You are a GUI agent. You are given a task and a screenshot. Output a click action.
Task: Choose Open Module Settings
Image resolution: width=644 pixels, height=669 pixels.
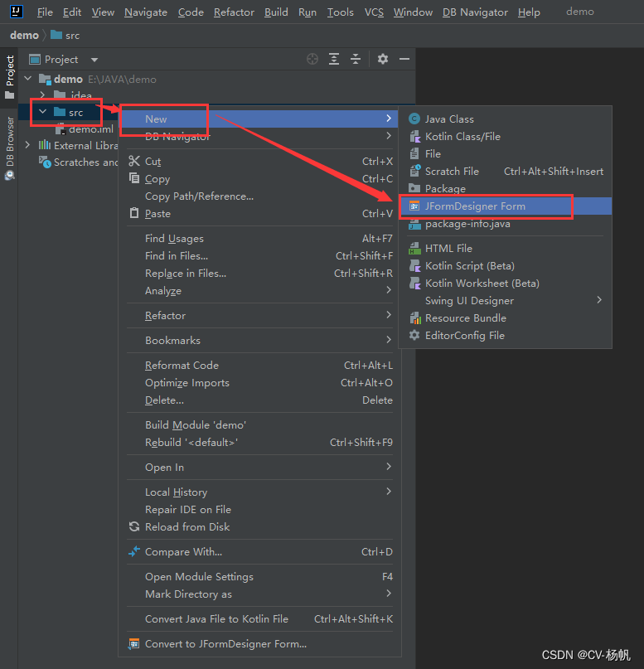259,576
